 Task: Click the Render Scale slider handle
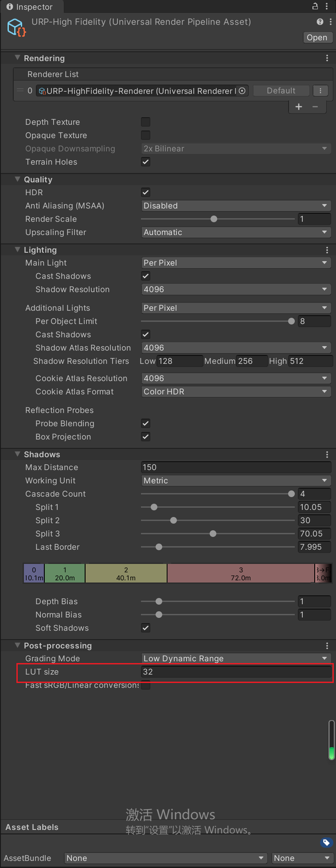[213, 219]
